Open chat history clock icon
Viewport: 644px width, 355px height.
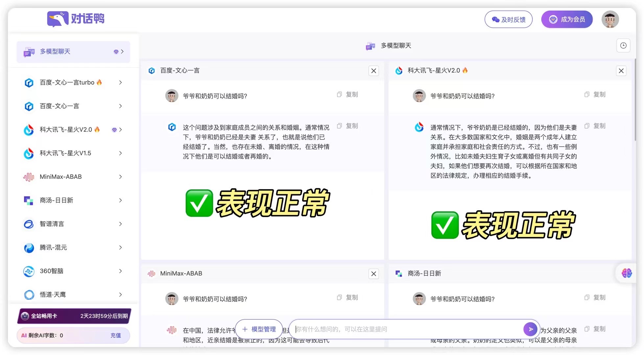pyautogui.click(x=623, y=46)
